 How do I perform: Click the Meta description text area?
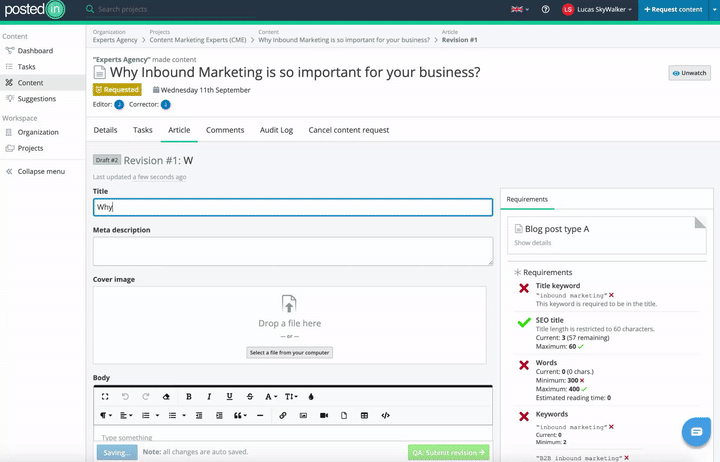(x=293, y=251)
